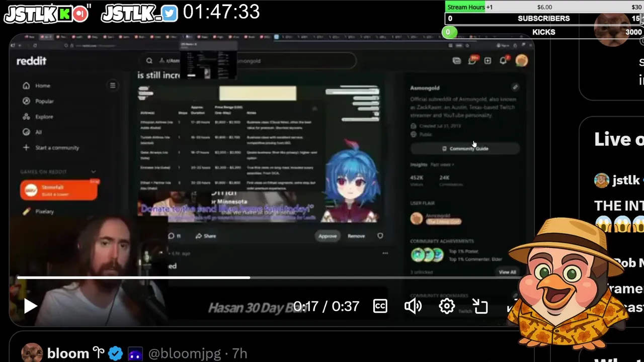Collapse Games on Reddit section
The width and height of the screenshot is (644, 362).
(x=93, y=172)
